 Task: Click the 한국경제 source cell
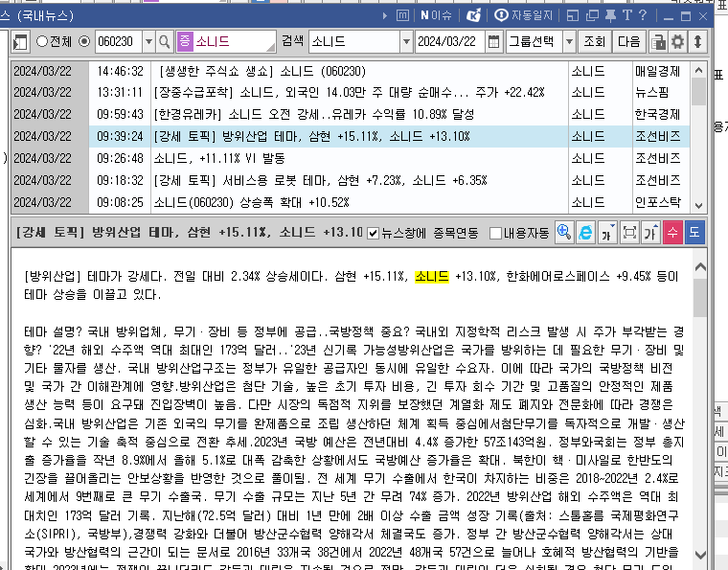click(x=661, y=114)
